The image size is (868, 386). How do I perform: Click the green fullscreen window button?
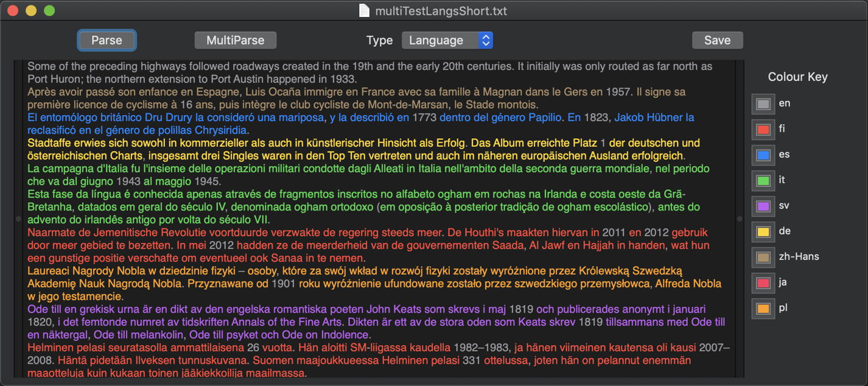click(49, 10)
